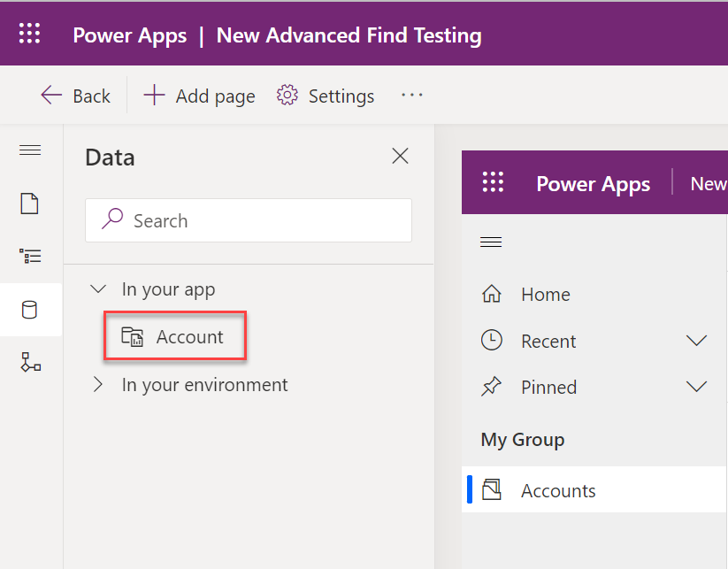This screenshot has height=569, width=728.
Task: Click the Pinned pushpin icon
Action: click(491, 387)
